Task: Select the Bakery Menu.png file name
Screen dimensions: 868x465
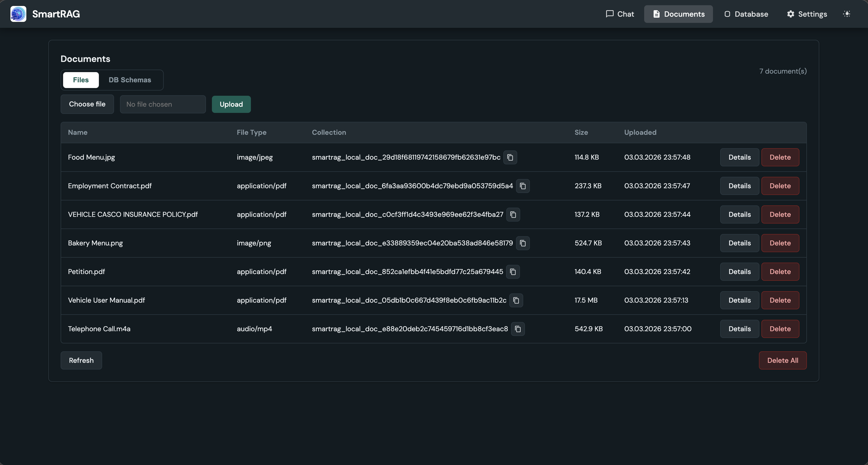Action: coord(95,243)
